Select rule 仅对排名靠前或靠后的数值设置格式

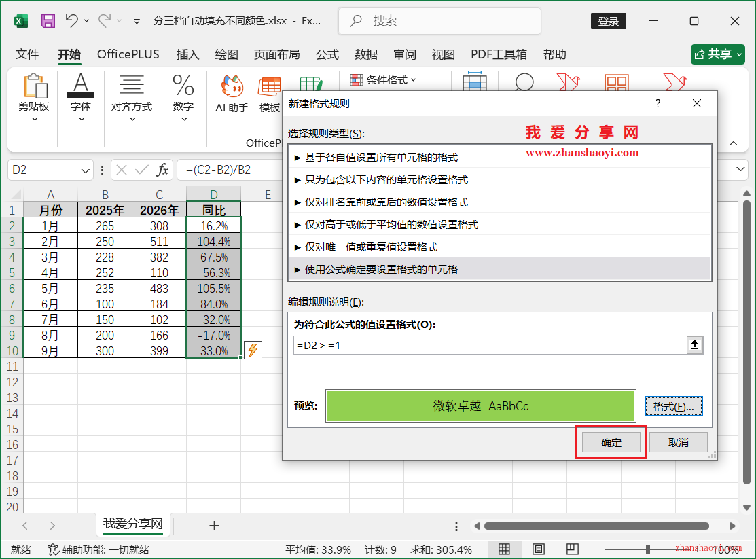(x=499, y=202)
